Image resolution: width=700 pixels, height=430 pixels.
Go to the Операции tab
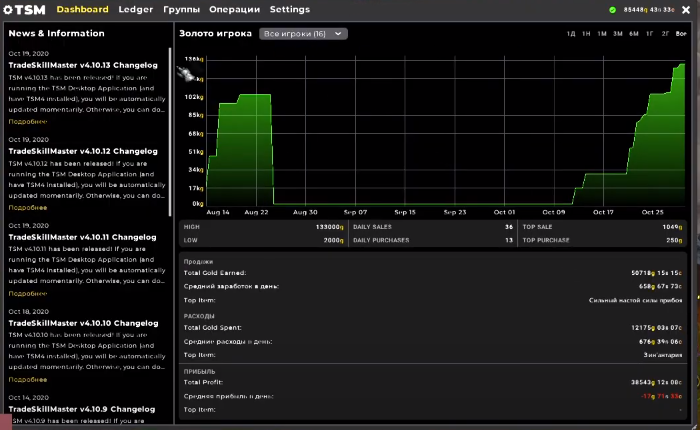pyautogui.click(x=234, y=9)
